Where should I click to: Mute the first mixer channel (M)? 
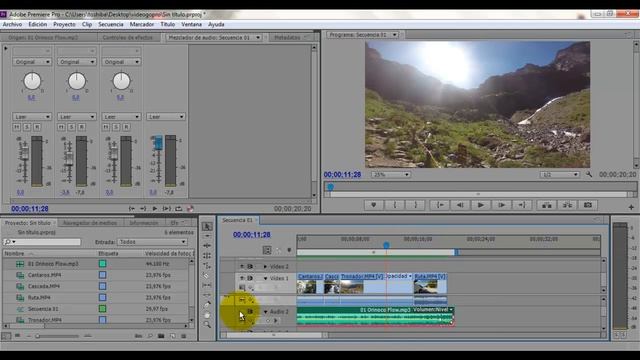(x=17, y=127)
